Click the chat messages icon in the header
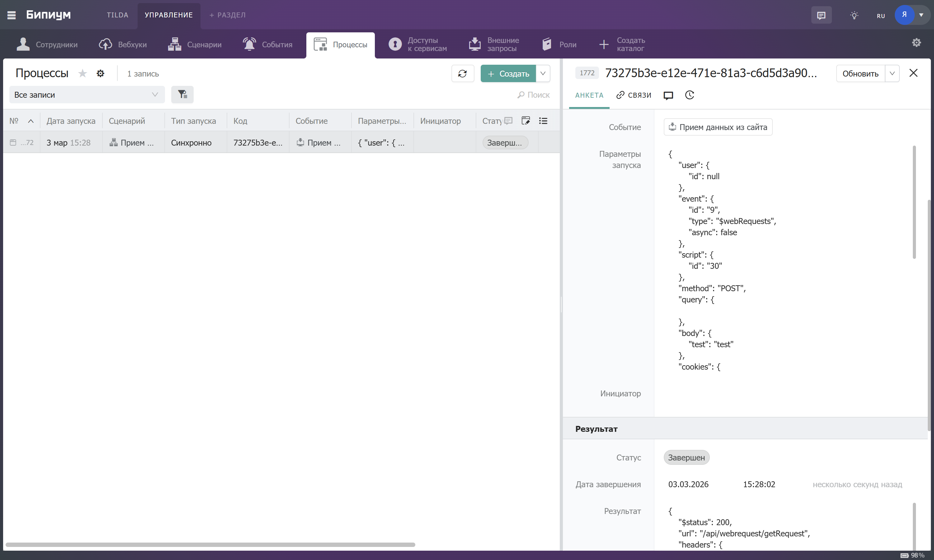Image resolution: width=934 pixels, height=560 pixels. pyautogui.click(x=821, y=16)
